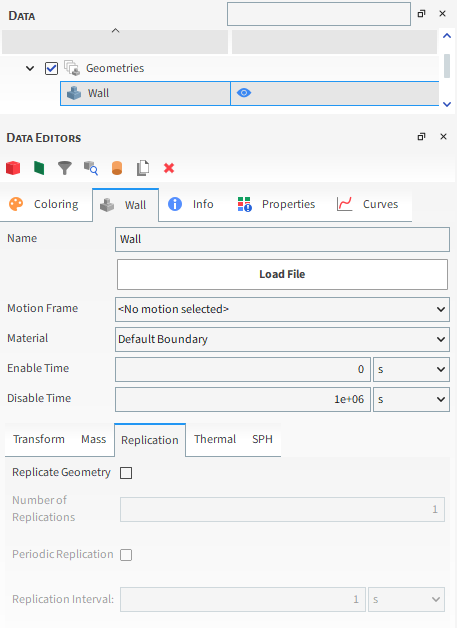
Task: Click the Load File button
Action: coord(282,274)
